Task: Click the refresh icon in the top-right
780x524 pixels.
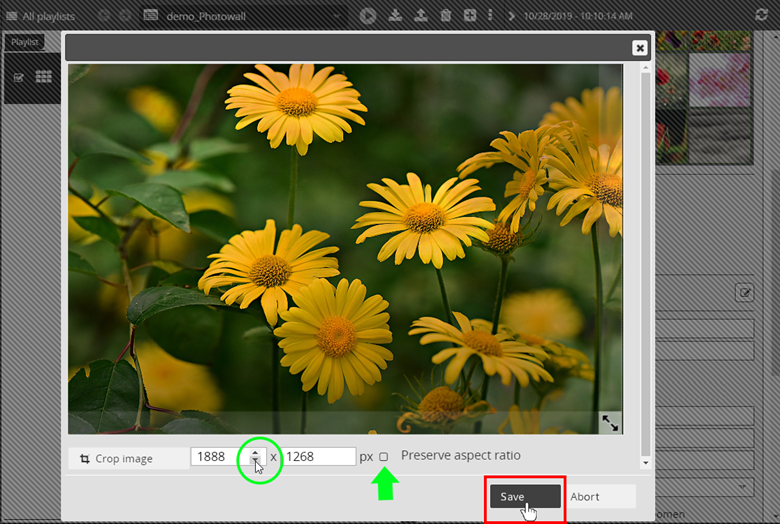Action: tap(762, 14)
